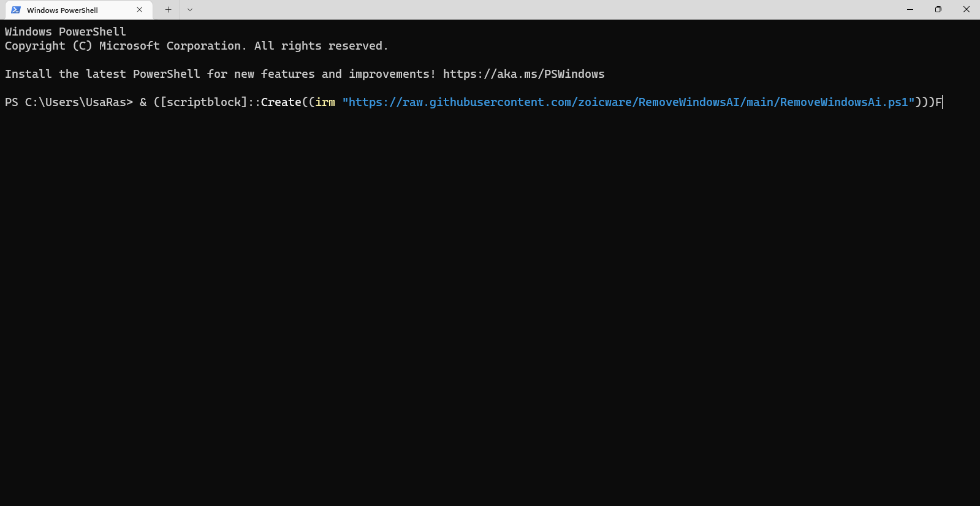Click the new tab plus icon
Screen dimensions: 980x506
click(x=168, y=10)
